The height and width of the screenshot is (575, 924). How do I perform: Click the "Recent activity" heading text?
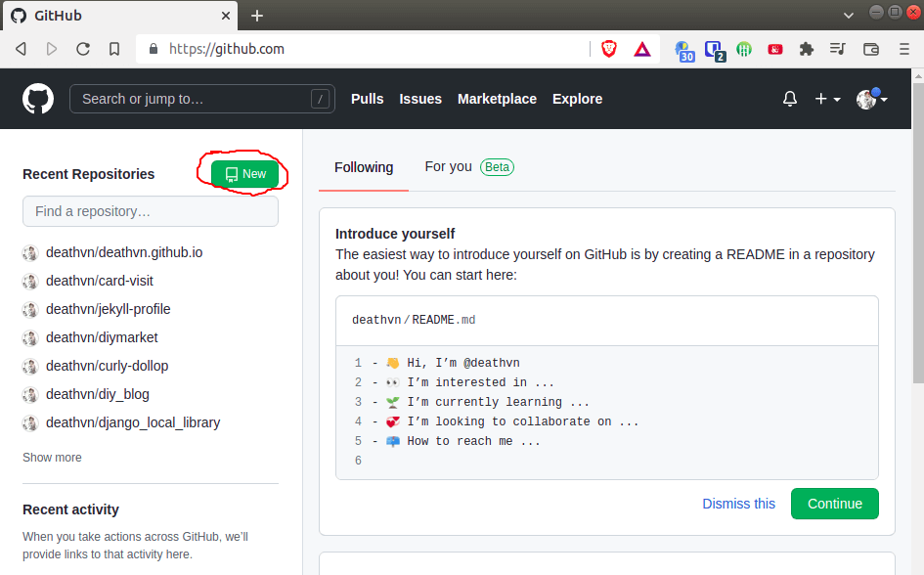point(70,509)
